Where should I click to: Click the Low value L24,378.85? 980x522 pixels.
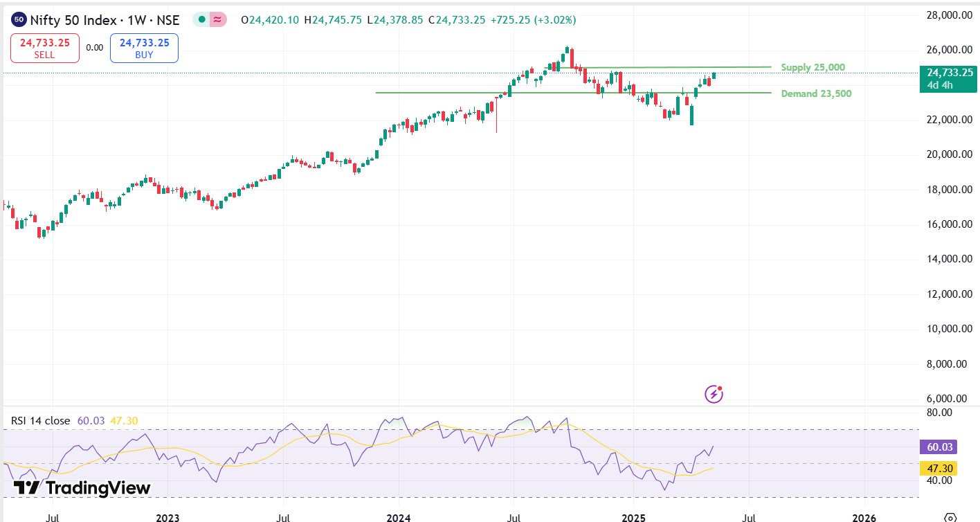click(394, 20)
